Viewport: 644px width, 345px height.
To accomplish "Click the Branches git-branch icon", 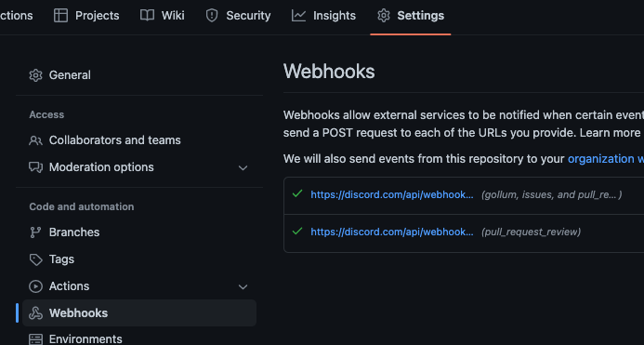I will coord(35,232).
